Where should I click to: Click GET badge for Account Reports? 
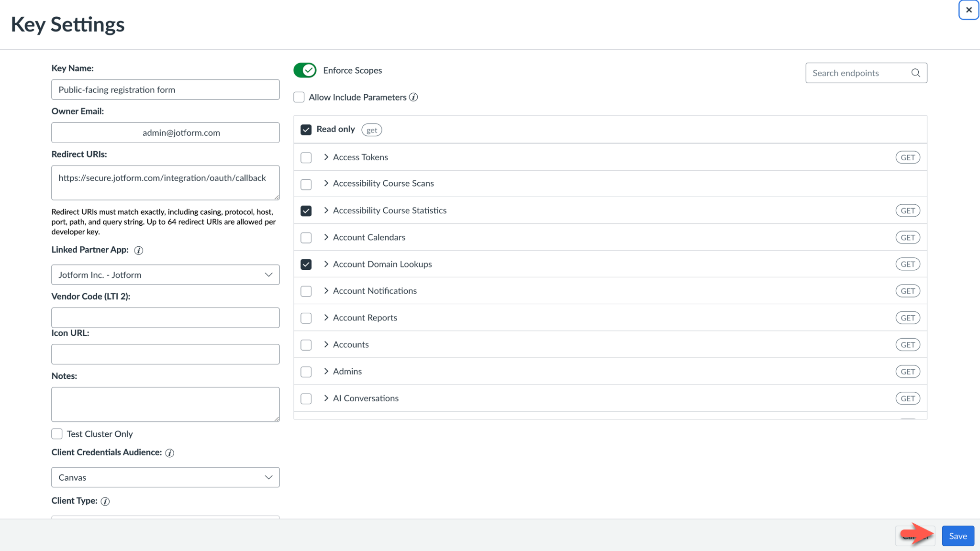908,318
